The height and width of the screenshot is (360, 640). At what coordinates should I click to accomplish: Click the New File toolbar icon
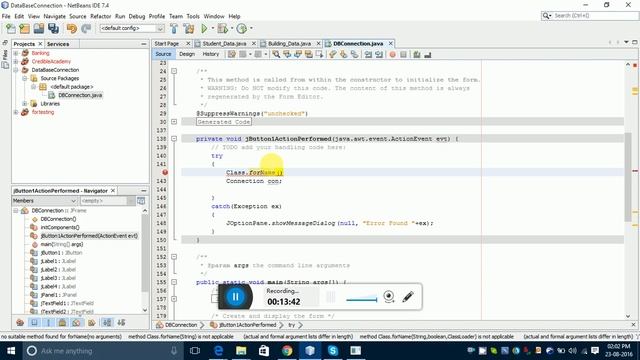tap(11, 28)
